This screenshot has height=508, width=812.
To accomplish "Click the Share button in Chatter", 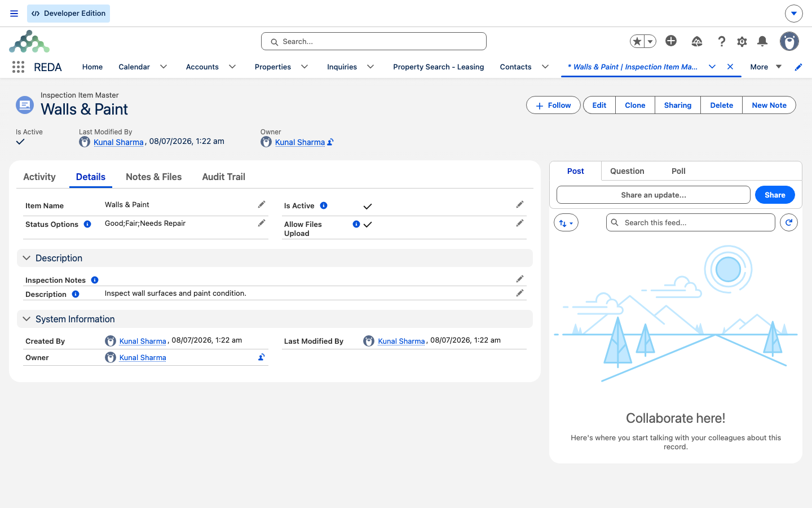I will tap(775, 195).
